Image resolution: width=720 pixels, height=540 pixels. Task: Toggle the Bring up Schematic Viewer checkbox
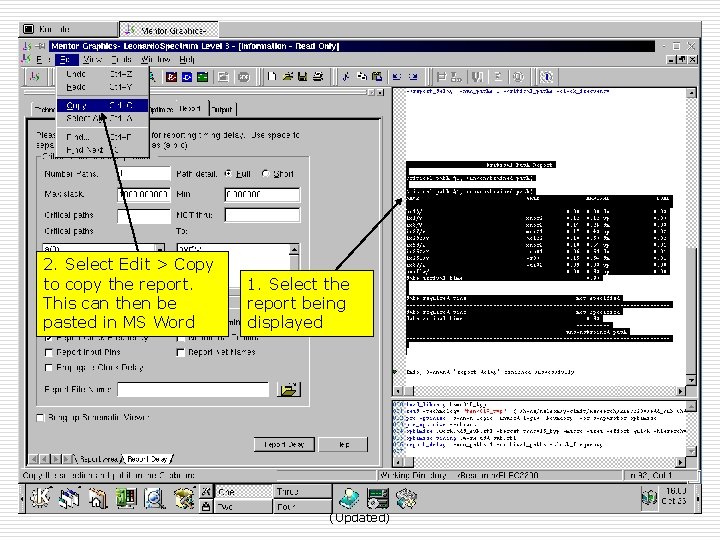pos(40,418)
